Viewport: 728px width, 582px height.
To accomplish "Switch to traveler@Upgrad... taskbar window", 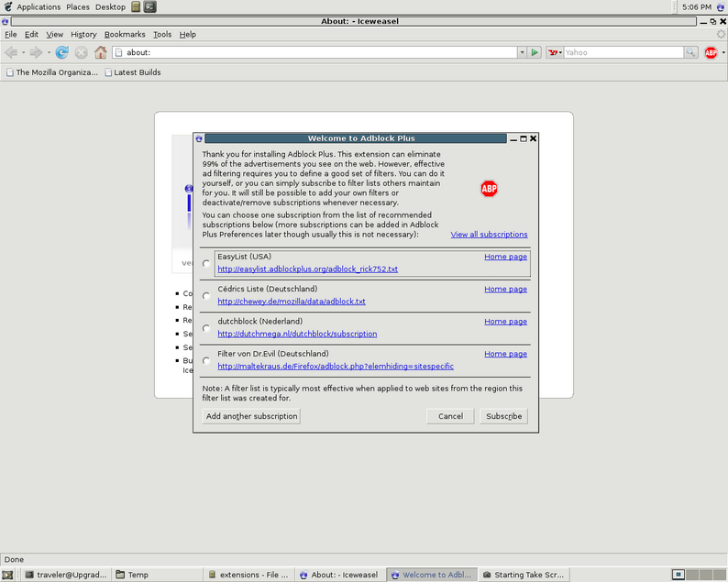I will 65,575.
